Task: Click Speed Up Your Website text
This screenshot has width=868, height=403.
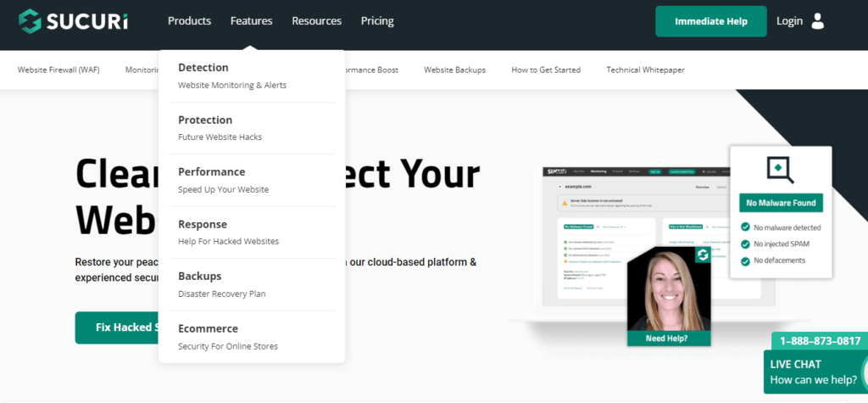Action: 223,189
